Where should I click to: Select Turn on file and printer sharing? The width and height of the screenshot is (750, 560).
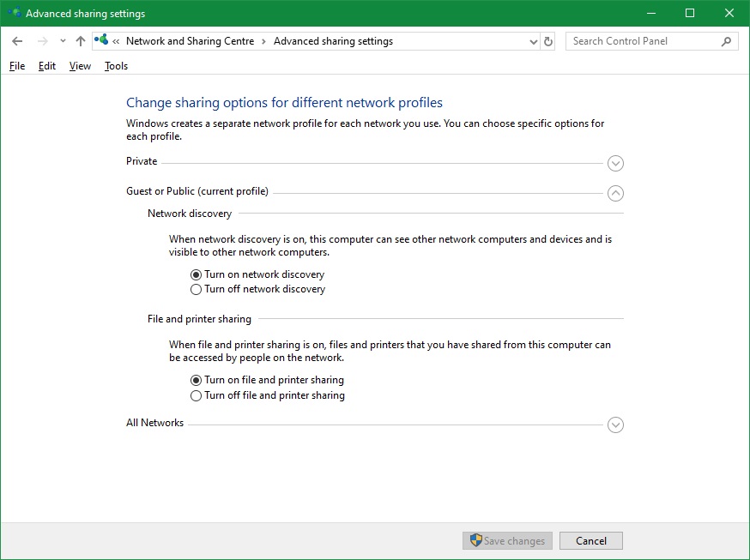tap(267, 381)
